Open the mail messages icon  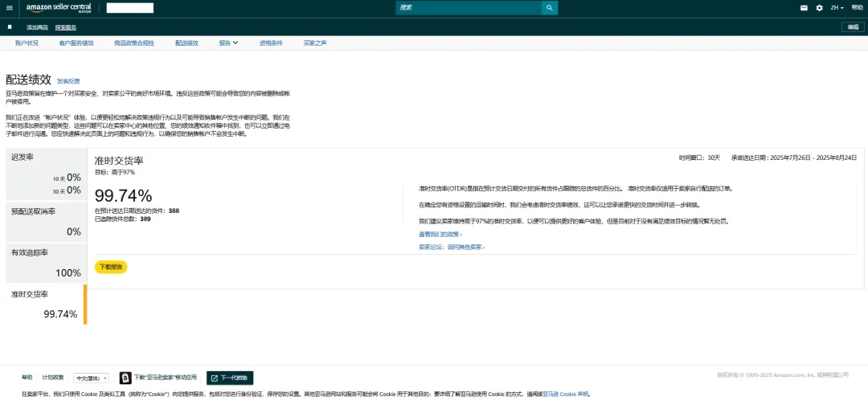pyautogui.click(x=804, y=8)
